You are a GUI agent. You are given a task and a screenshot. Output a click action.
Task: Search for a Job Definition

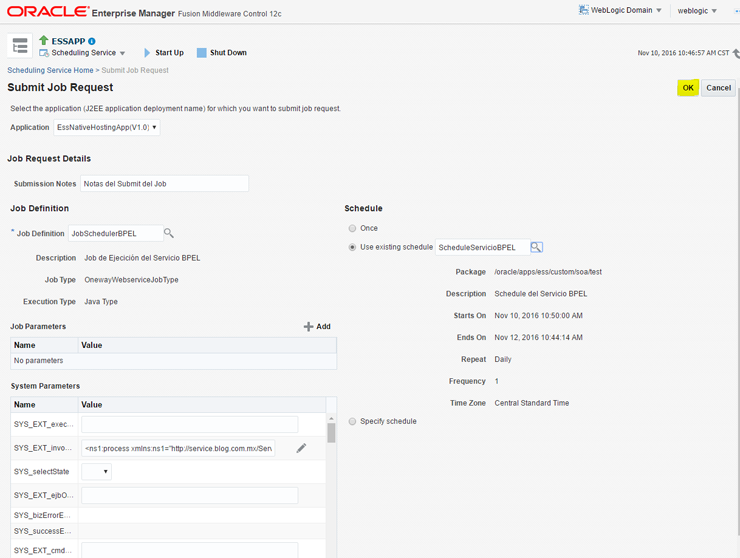[x=169, y=233]
